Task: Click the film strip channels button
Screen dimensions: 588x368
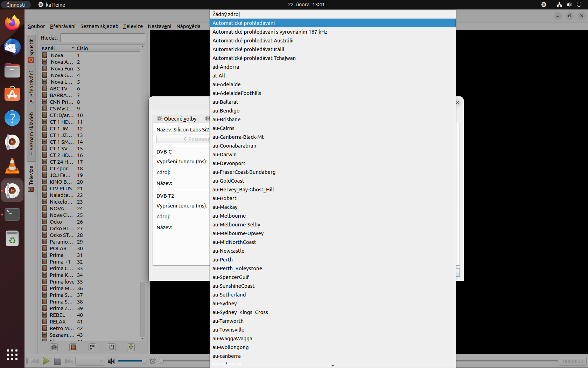Action: pyautogui.click(x=73, y=347)
